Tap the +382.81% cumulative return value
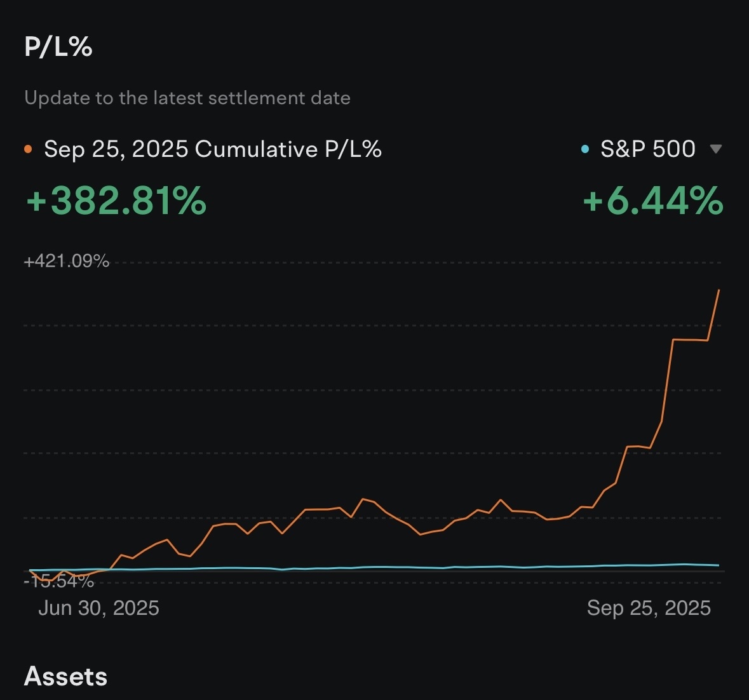The width and height of the screenshot is (749, 700). click(x=116, y=201)
